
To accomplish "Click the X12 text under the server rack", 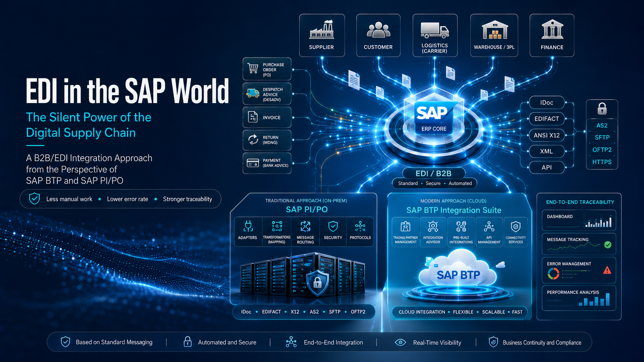I will pos(295,312).
